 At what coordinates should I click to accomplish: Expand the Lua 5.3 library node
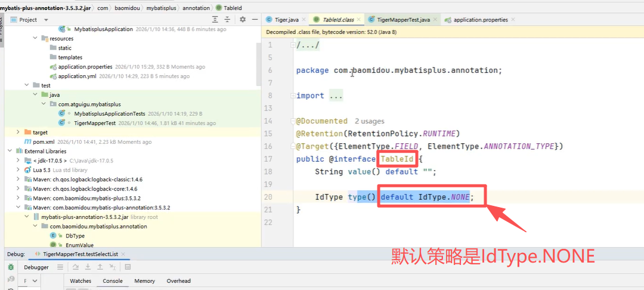[x=18, y=170]
